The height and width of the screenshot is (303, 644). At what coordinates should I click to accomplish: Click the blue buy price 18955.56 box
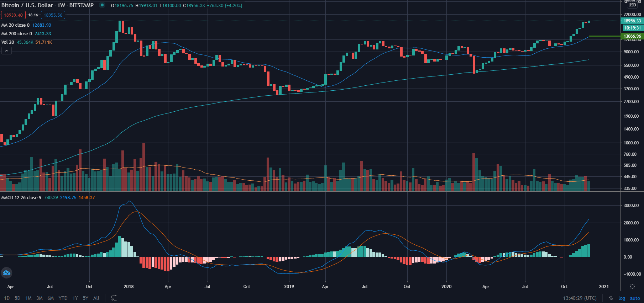click(x=53, y=15)
